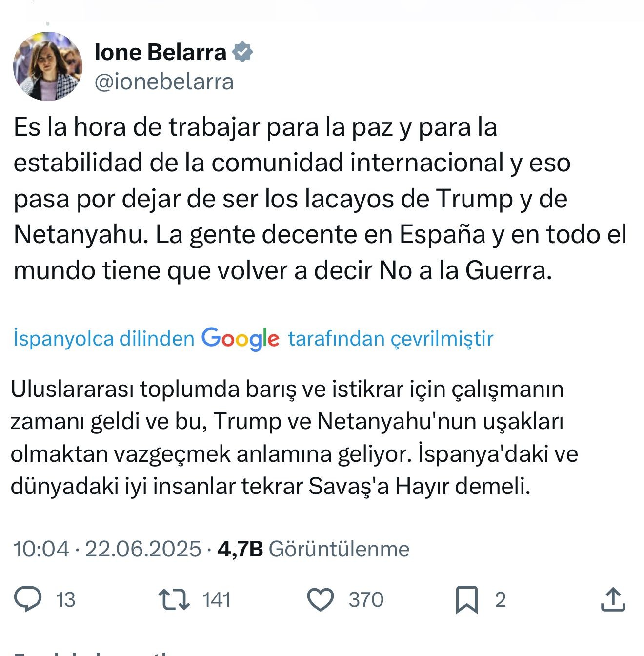
Task: Click the bookmark count 2
Action: tap(500, 600)
